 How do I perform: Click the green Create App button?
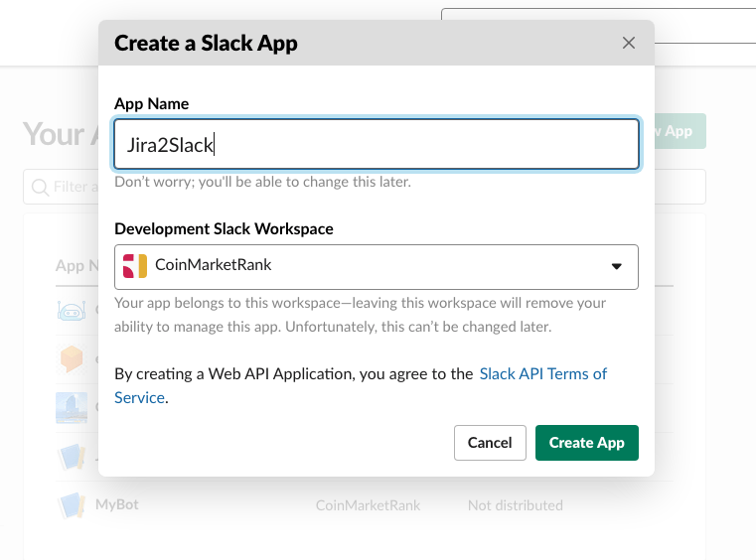tap(586, 443)
